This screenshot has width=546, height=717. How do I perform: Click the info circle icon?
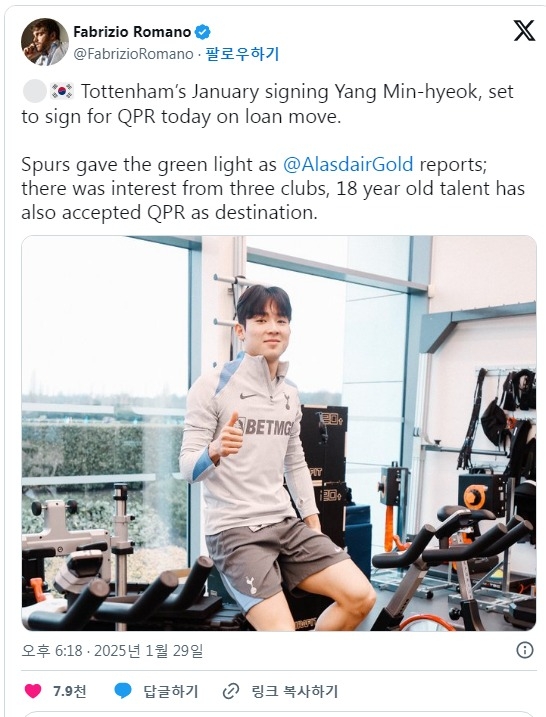[x=525, y=650]
